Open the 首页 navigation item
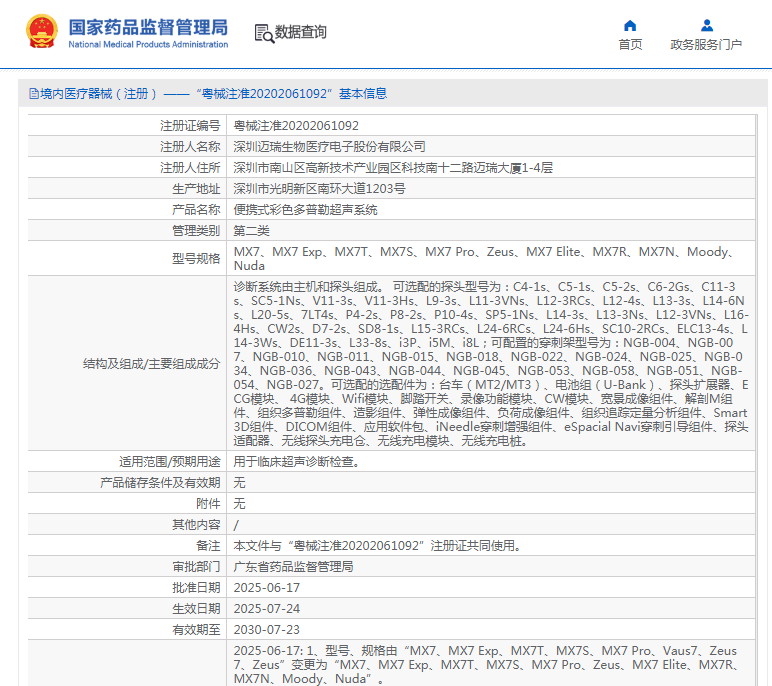This screenshot has height=686, width=772. (x=630, y=45)
